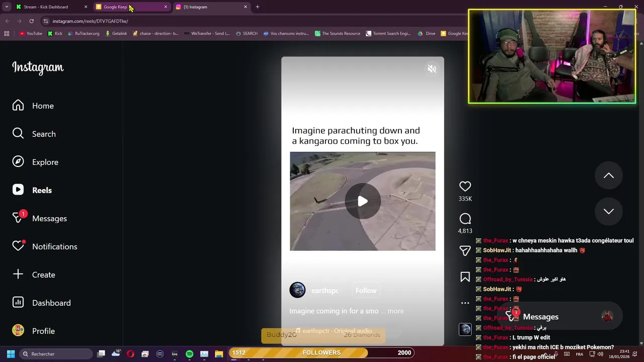Open Messages in the left sidebar

[40, 218]
